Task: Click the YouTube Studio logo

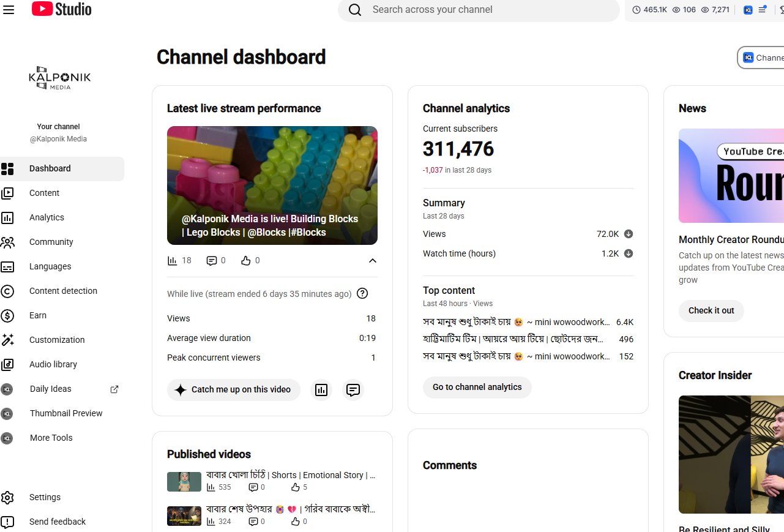Action: coord(61,9)
